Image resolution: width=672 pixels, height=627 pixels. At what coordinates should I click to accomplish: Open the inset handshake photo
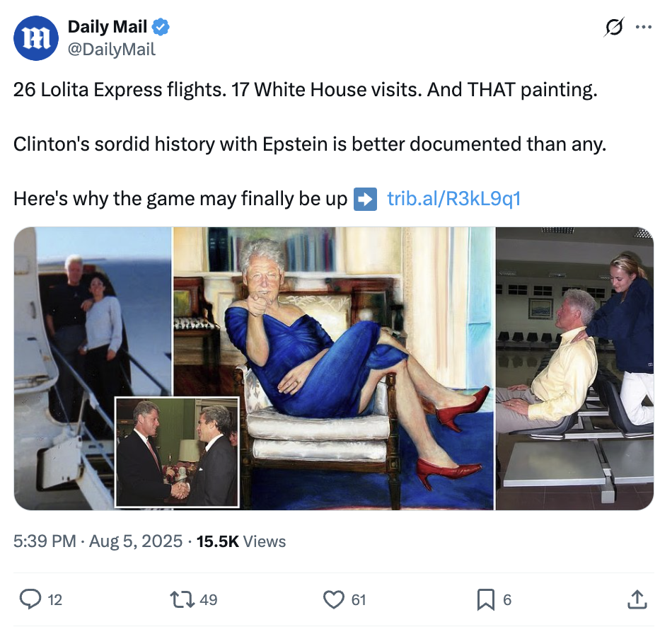pyautogui.click(x=177, y=452)
